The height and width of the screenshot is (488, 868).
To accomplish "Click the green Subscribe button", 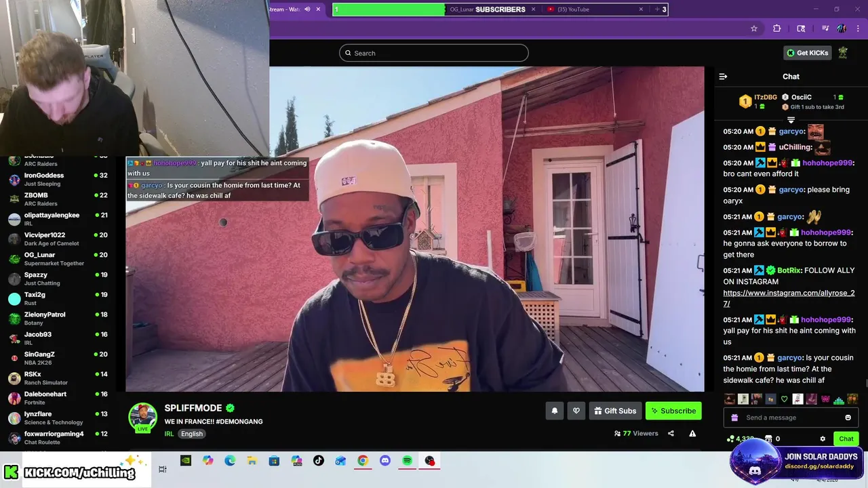I will (x=673, y=411).
